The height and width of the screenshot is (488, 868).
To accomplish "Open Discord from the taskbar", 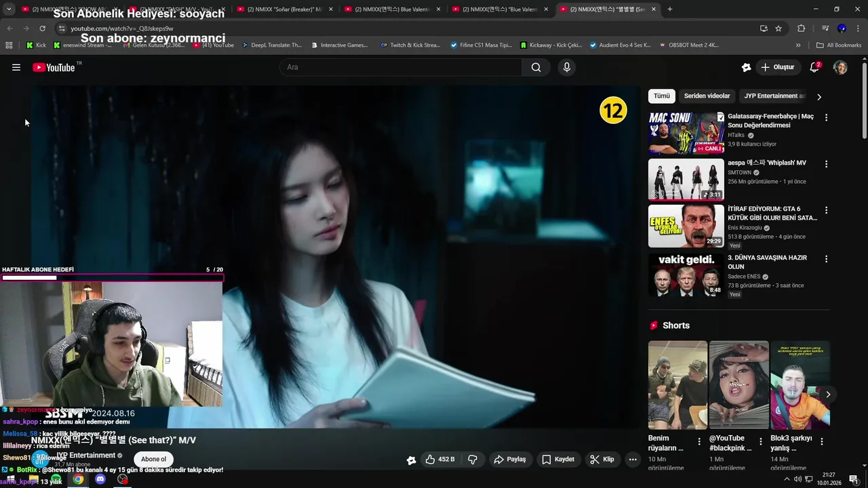I will (x=100, y=479).
